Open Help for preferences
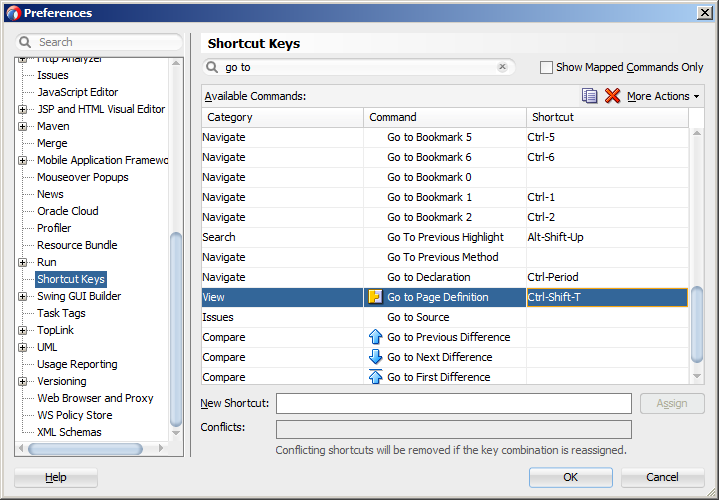The width and height of the screenshot is (719, 500). point(56,477)
